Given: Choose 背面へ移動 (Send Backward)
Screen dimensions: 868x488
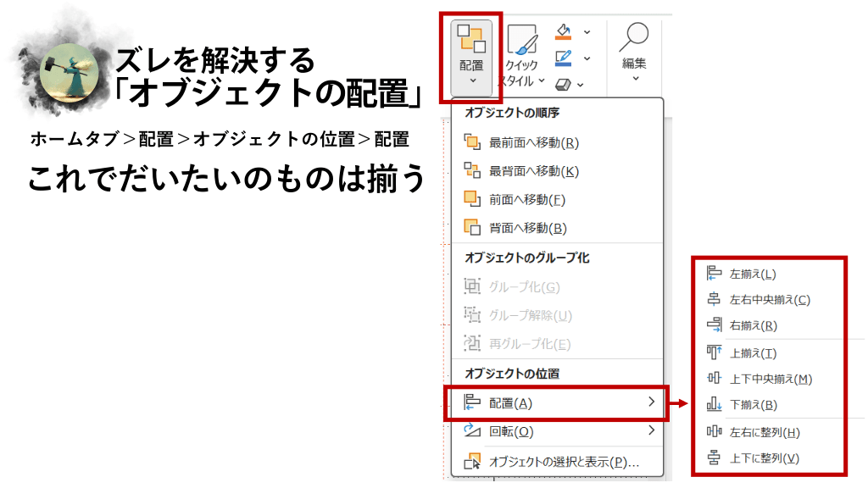Looking at the screenshot, I should point(527,228).
